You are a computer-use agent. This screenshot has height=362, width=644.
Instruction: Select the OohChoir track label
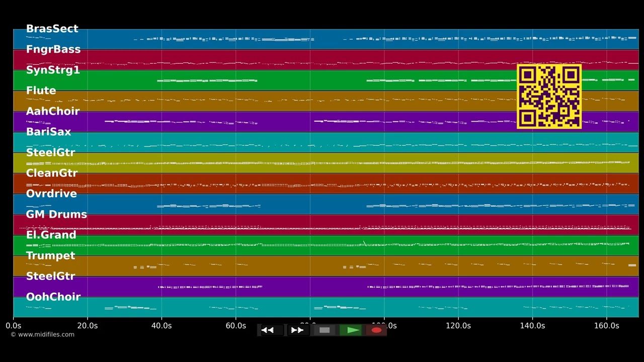[x=53, y=297]
